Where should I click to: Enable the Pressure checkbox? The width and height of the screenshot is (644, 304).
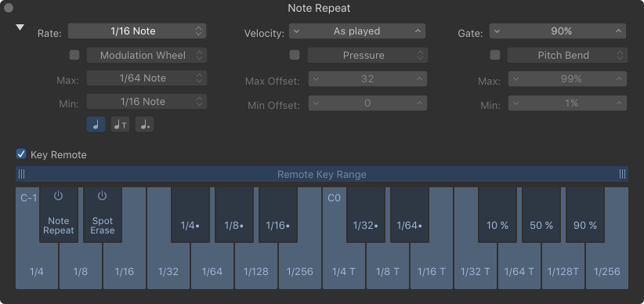(x=295, y=55)
